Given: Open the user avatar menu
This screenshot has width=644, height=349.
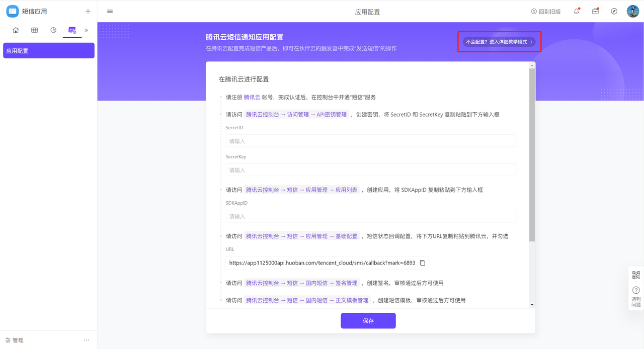Looking at the screenshot, I should pyautogui.click(x=633, y=11).
